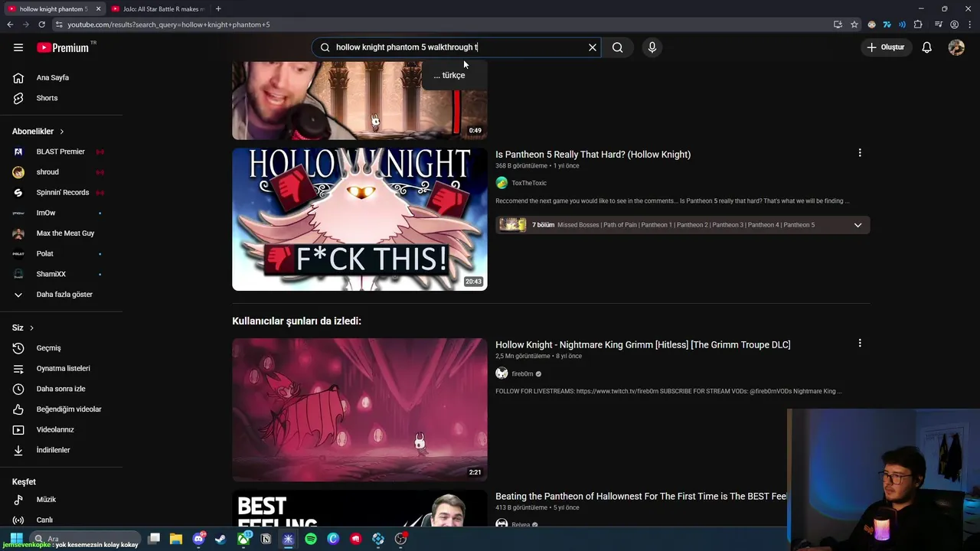Open Spotify from the taskbar
This screenshot has height=551, width=980.
tap(311, 539)
